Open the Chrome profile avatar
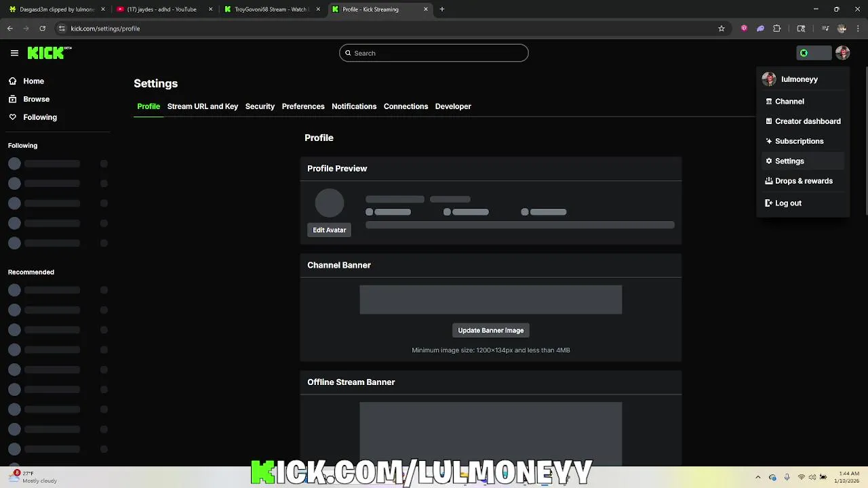868x488 pixels. tap(842, 28)
